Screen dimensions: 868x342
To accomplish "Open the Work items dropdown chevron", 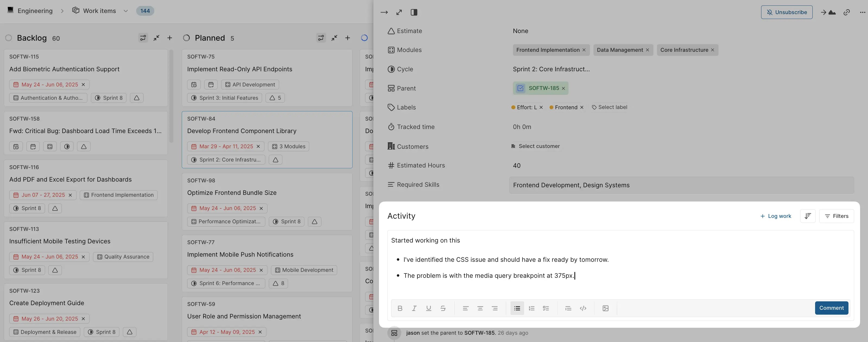I will point(126,11).
